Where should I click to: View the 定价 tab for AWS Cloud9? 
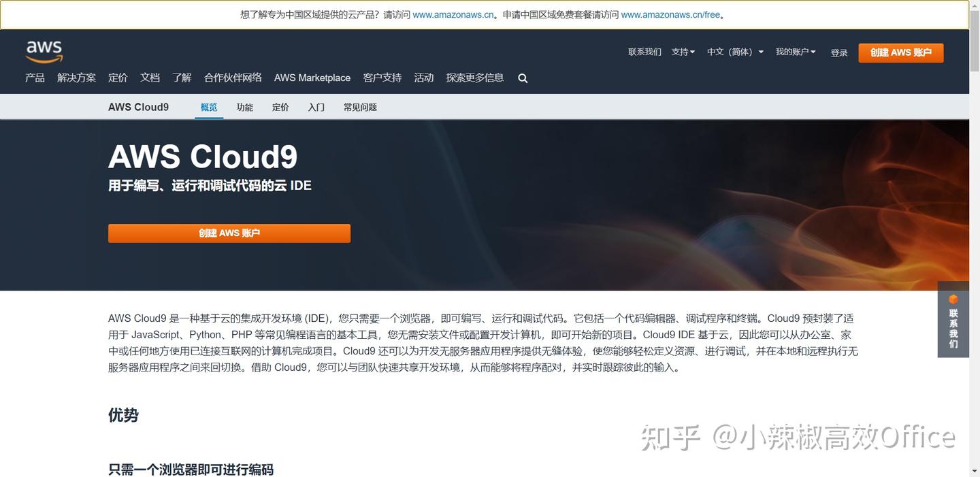(280, 107)
